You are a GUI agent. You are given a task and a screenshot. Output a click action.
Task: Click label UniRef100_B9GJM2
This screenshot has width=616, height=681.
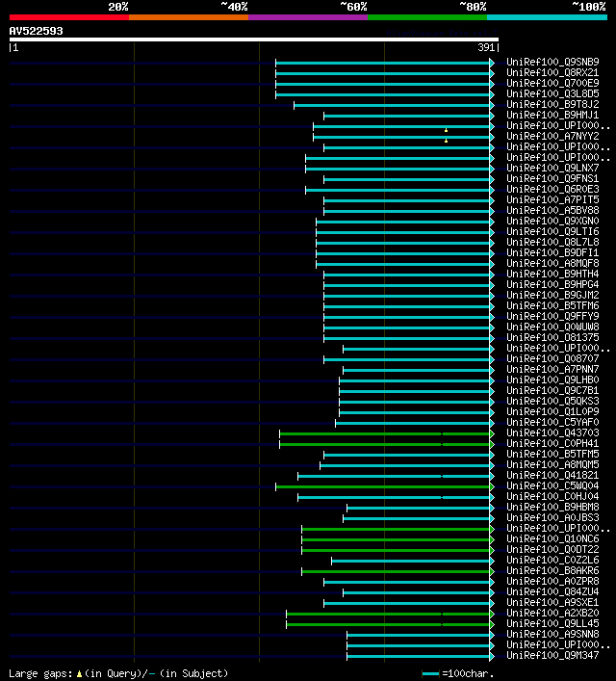coord(552,296)
